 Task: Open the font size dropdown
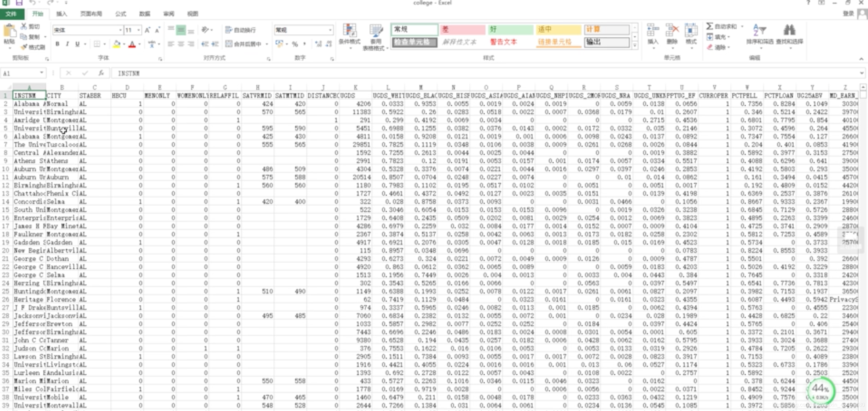pyautogui.click(x=138, y=30)
